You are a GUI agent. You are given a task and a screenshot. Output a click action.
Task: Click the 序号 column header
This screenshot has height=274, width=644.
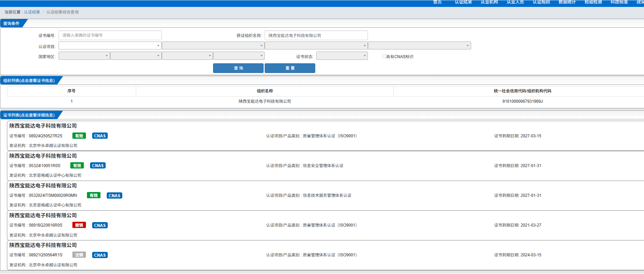(x=71, y=91)
